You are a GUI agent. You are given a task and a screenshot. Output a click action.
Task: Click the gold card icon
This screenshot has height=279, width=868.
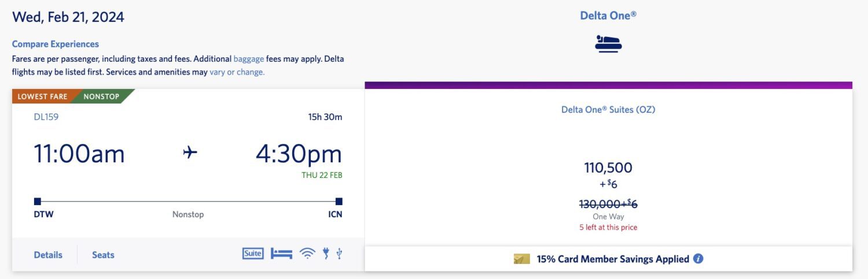[x=522, y=259]
